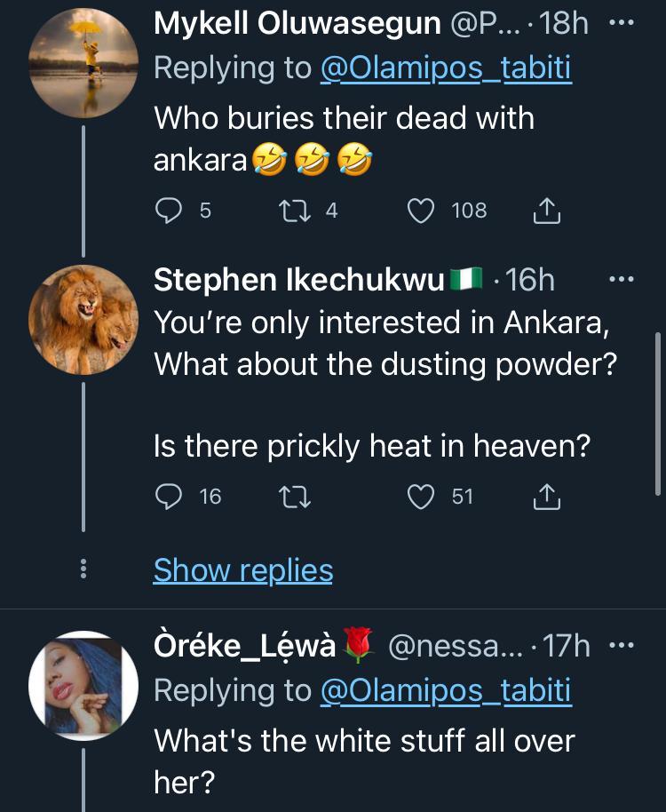666x812 pixels.
Task: Open Òréke_Lẹwà's profile by display name
Action: click(x=245, y=646)
